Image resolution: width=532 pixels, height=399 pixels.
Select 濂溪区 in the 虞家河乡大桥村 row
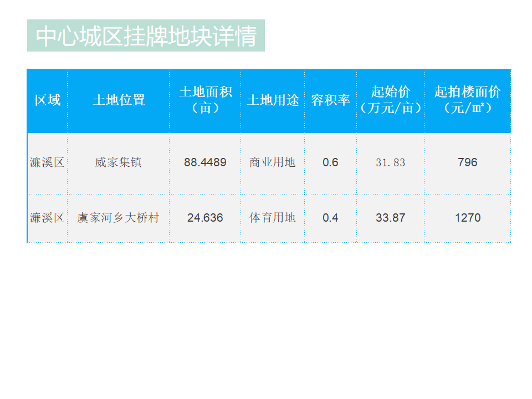click(x=47, y=217)
